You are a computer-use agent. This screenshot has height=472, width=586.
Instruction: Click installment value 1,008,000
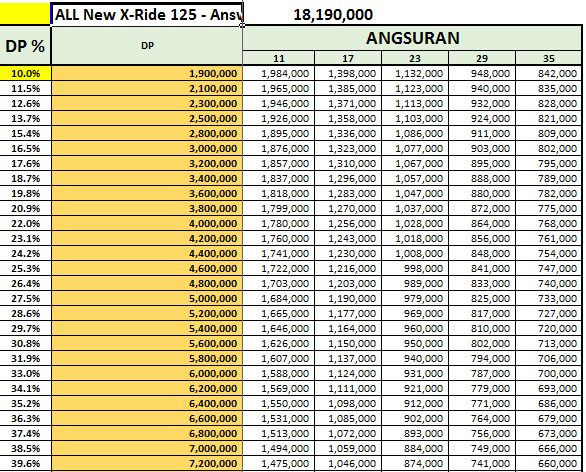[414, 253]
